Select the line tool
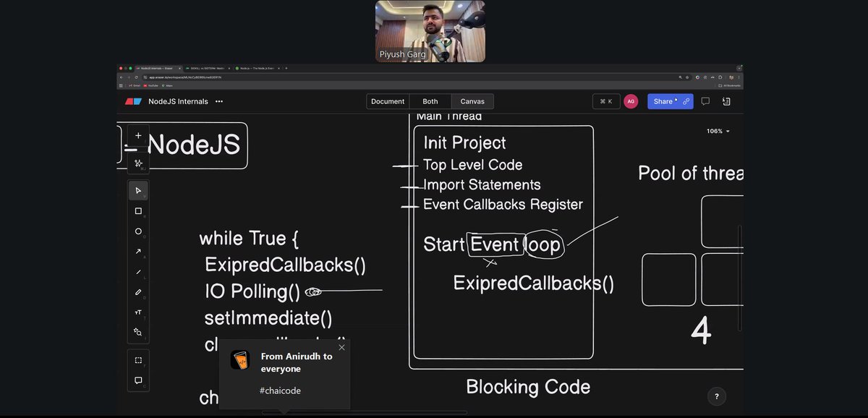Screen dimensions: 868x418 click(x=138, y=272)
